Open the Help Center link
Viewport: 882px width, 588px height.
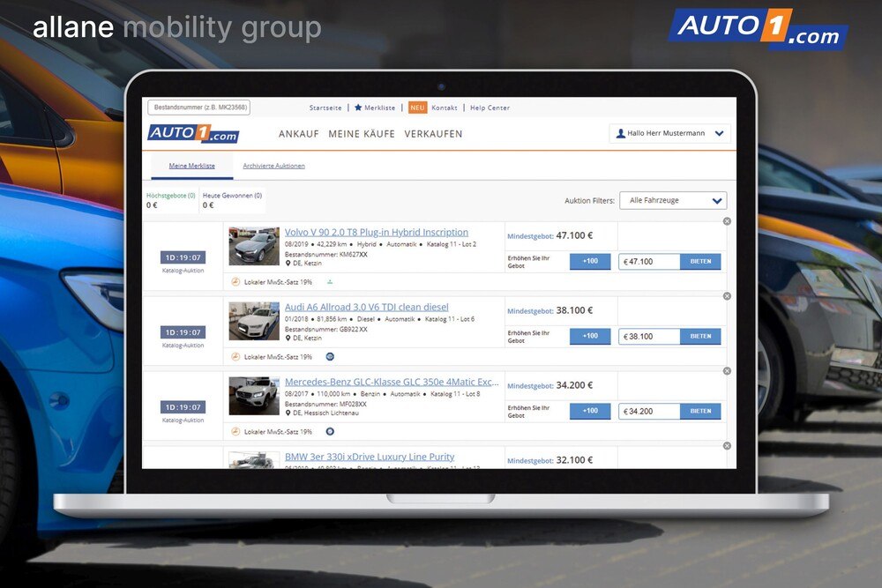(490, 108)
